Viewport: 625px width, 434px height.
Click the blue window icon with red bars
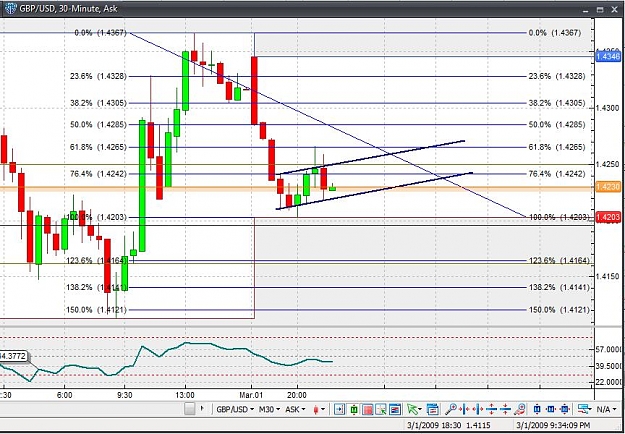pyautogui.click(x=395, y=409)
